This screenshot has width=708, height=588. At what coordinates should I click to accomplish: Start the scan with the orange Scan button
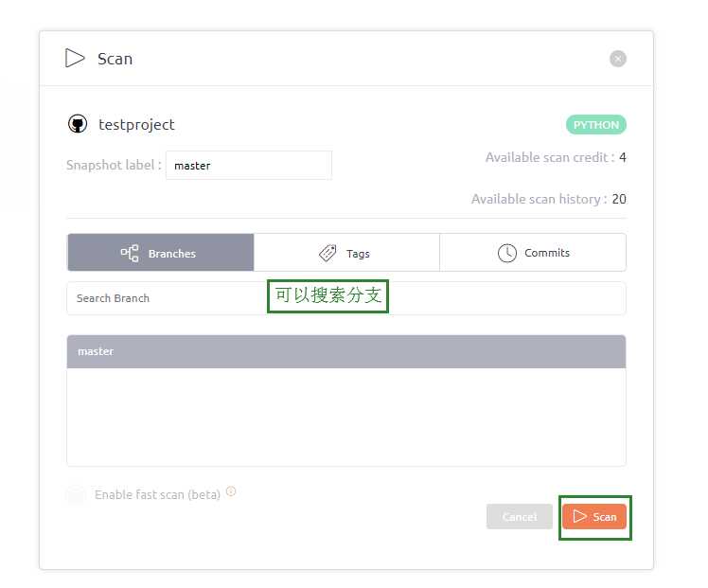coord(594,516)
